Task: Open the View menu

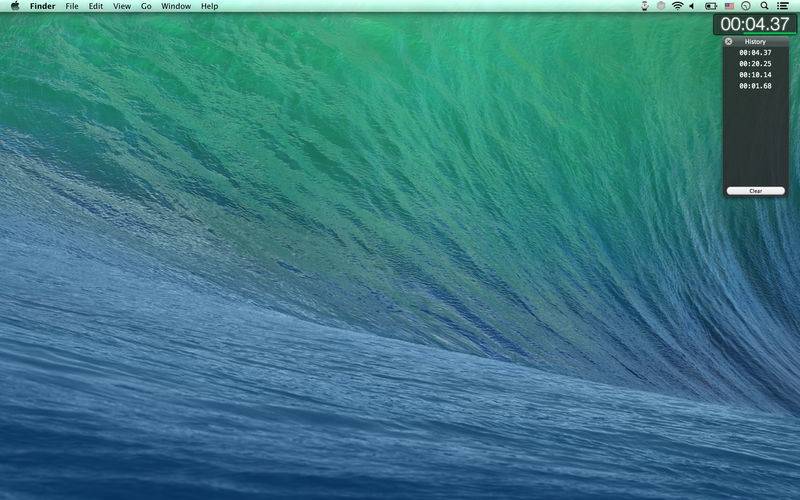Action: tap(122, 6)
